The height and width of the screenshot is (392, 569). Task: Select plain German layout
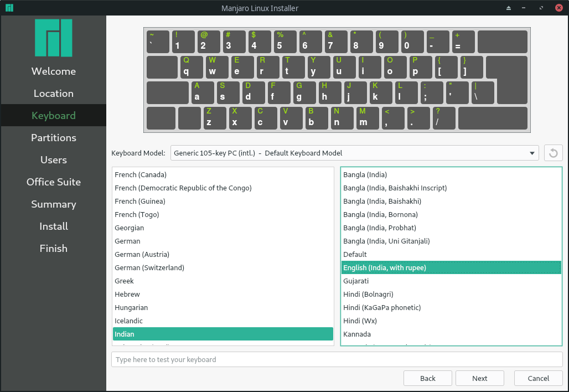pyautogui.click(x=223, y=241)
